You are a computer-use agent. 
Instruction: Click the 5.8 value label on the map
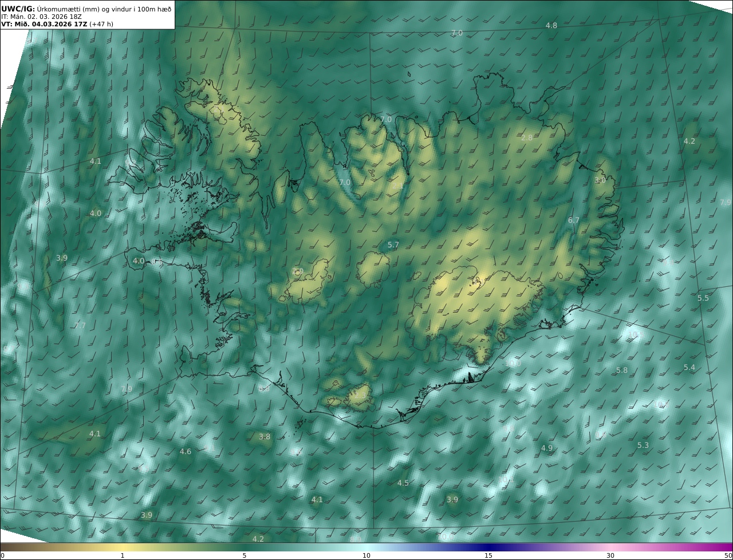(x=622, y=370)
